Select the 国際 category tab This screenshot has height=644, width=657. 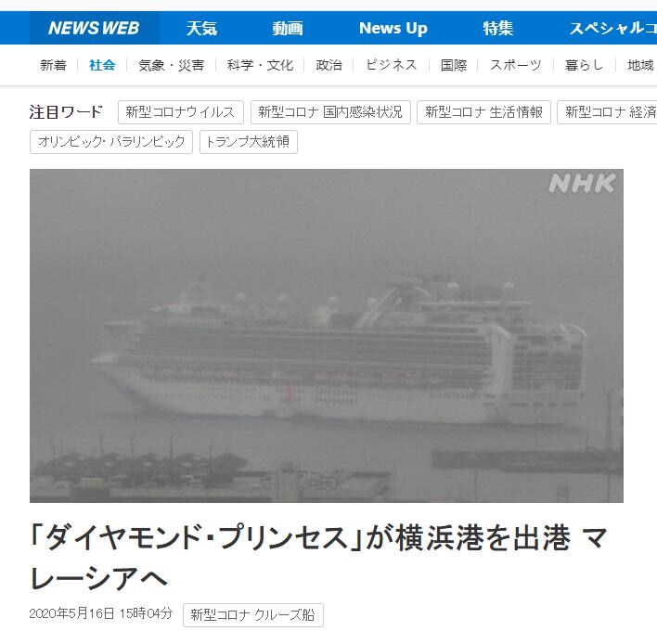454,65
